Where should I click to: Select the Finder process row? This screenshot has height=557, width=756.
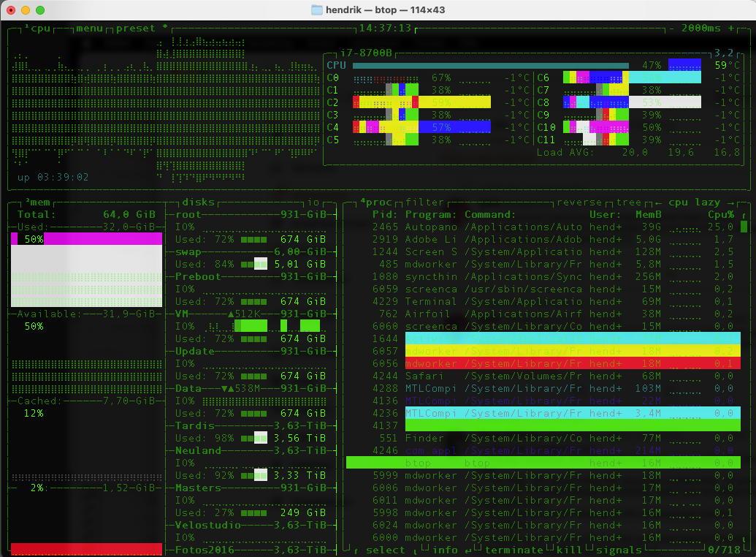tap(543, 439)
